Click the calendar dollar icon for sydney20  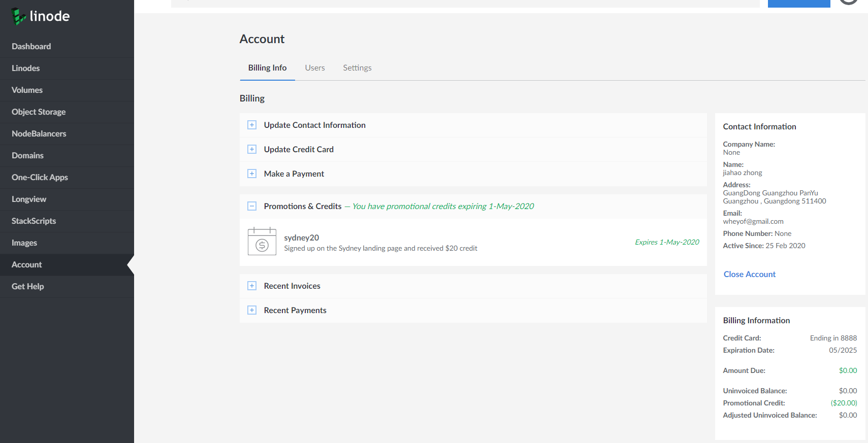(x=262, y=242)
